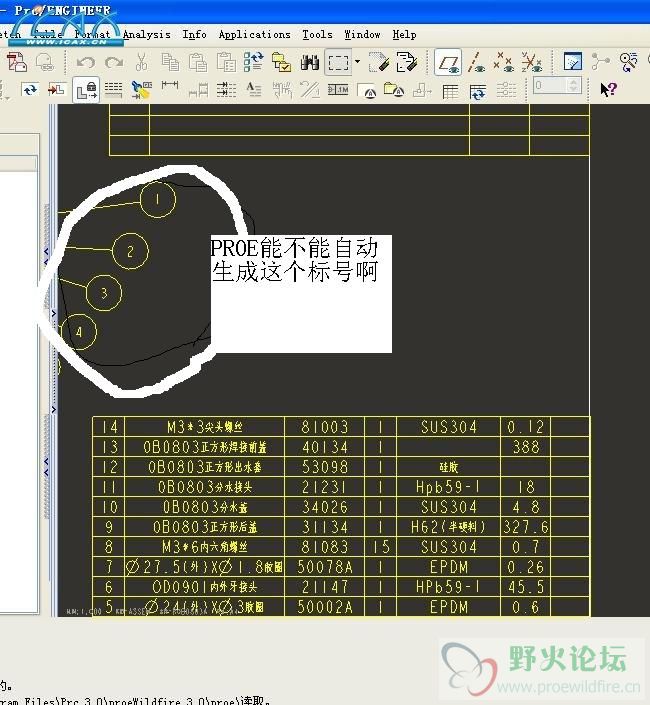This screenshot has height=705, width=650.
Task: Open the Help menu
Action: tap(404, 35)
